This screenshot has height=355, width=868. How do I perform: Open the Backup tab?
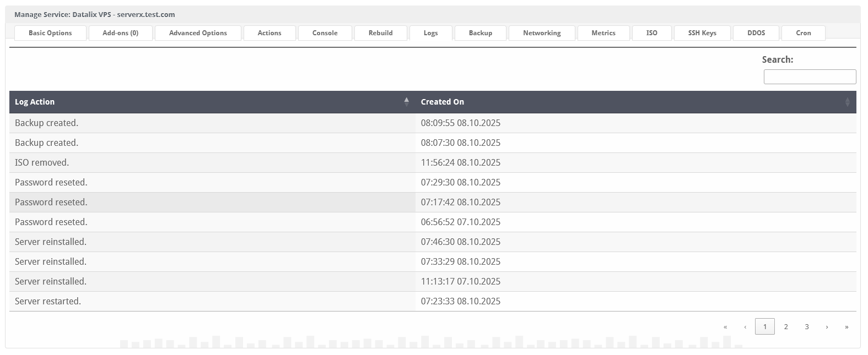pyautogui.click(x=480, y=33)
